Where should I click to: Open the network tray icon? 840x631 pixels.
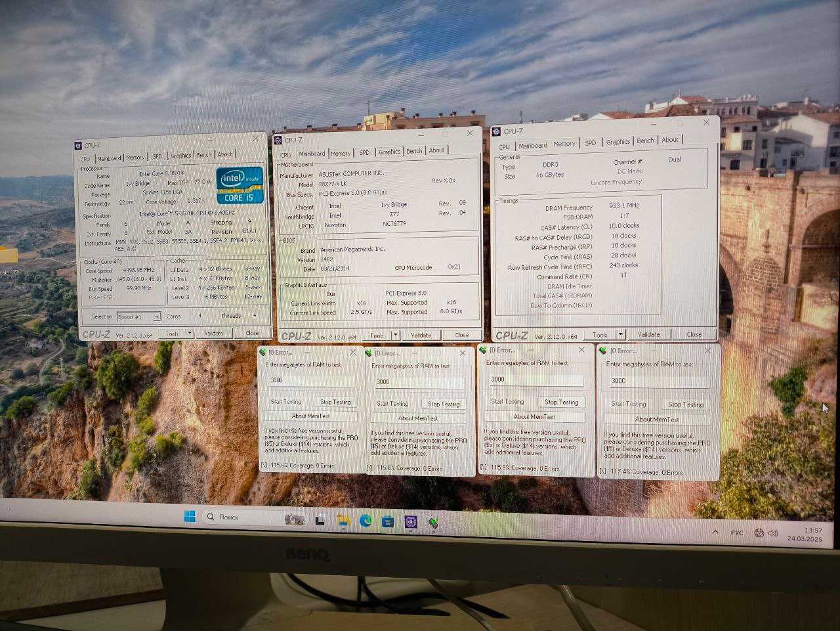tap(759, 533)
